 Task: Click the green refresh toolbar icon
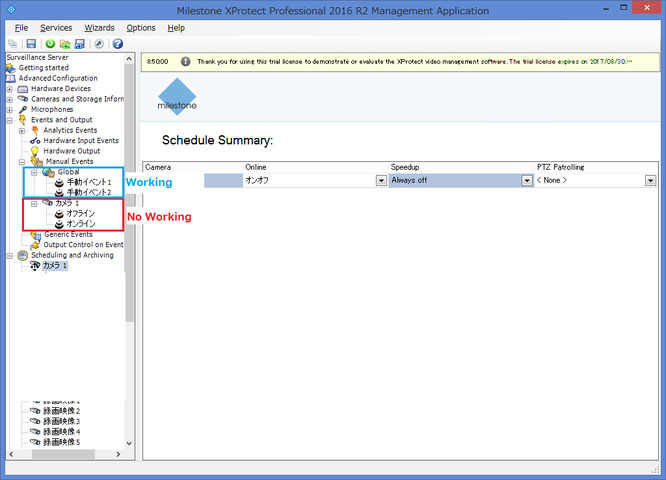[50, 44]
